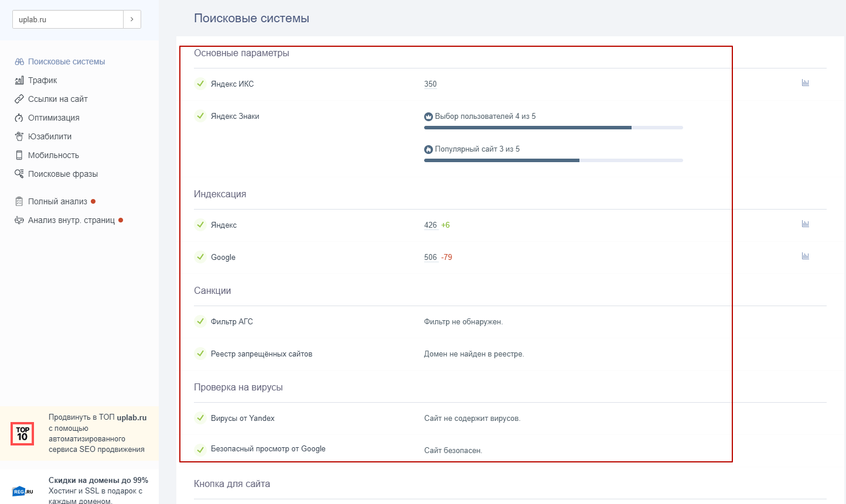Toggle the checkmark next to Вирусы от Yandex
846x504 pixels.
tap(199, 418)
